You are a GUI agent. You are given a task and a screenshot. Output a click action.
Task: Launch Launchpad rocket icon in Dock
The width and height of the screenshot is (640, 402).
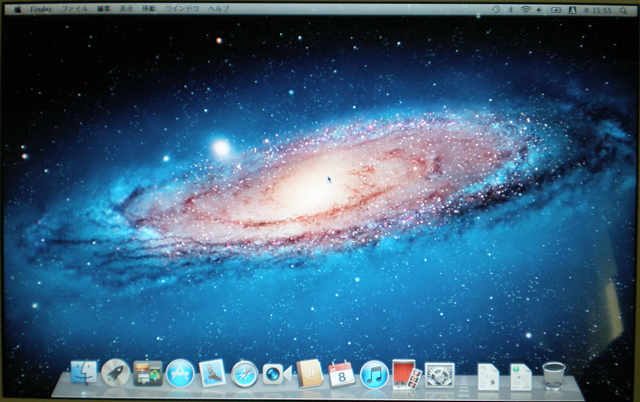pyautogui.click(x=116, y=373)
